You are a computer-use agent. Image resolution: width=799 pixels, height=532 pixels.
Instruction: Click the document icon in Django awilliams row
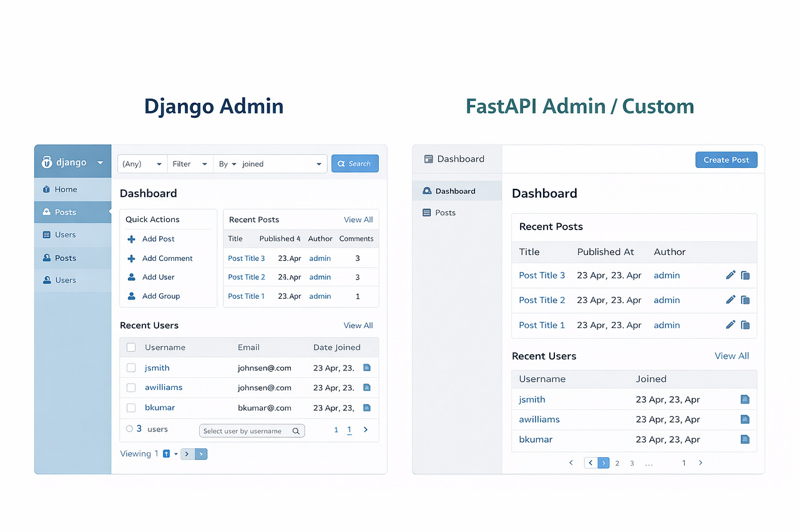coord(367,387)
